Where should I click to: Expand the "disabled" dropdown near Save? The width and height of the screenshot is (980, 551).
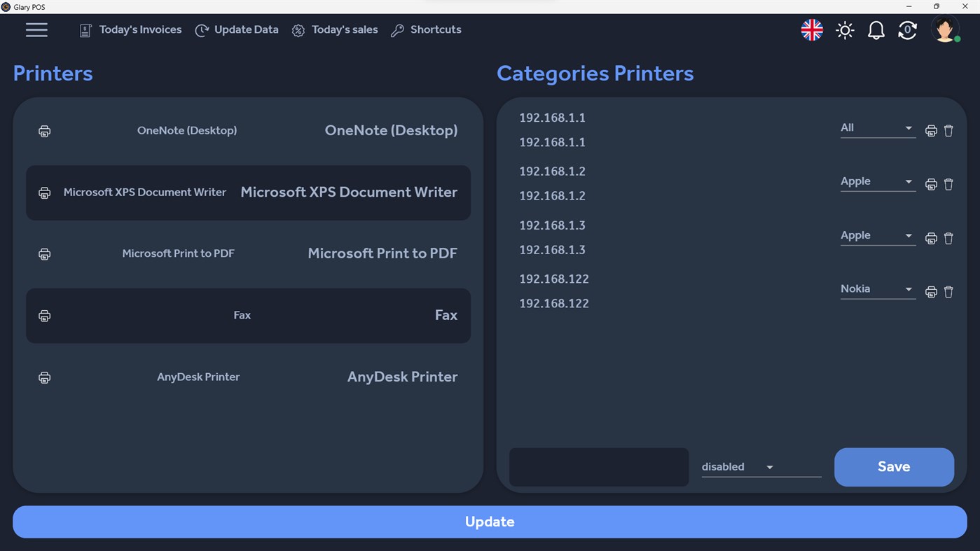pyautogui.click(x=761, y=467)
